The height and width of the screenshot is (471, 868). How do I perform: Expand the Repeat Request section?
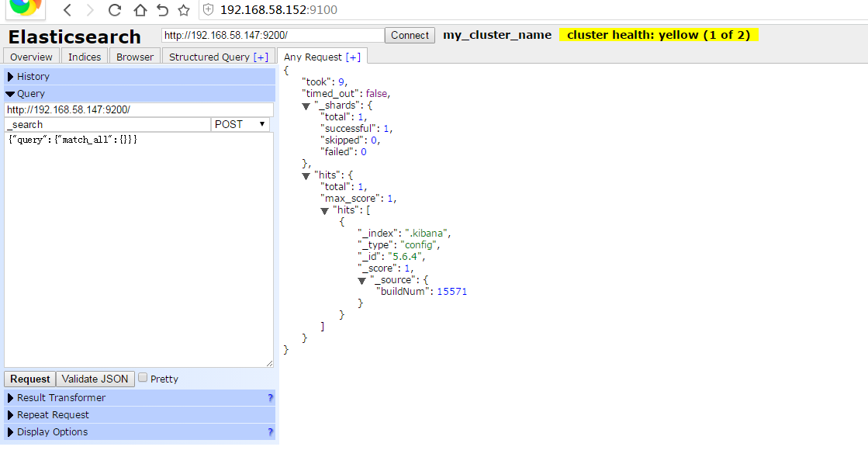tap(140, 415)
